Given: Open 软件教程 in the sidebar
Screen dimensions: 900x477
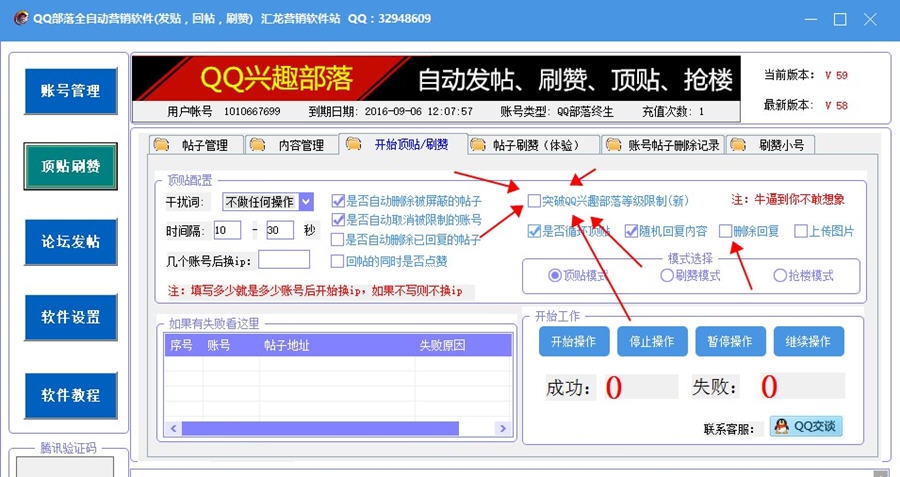Looking at the screenshot, I should [71, 395].
